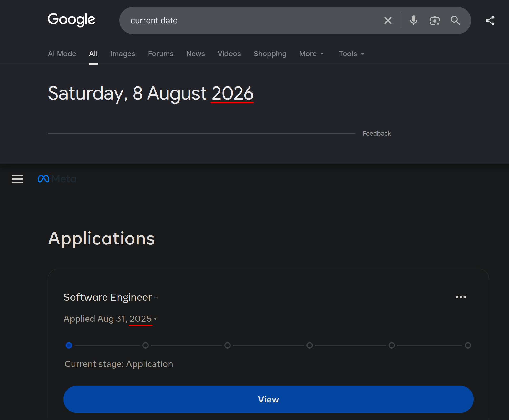Click the View button for the application
Viewport: 509px width, 420px height.
pyautogui.click(x=268, y=399)
